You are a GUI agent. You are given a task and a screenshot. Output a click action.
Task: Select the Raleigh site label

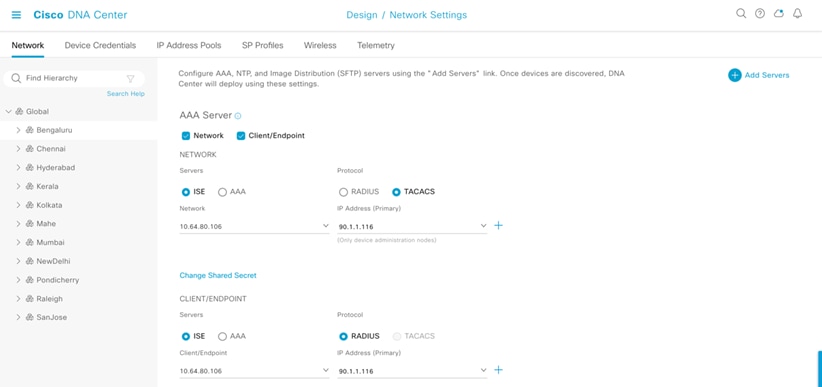[50, 299]
